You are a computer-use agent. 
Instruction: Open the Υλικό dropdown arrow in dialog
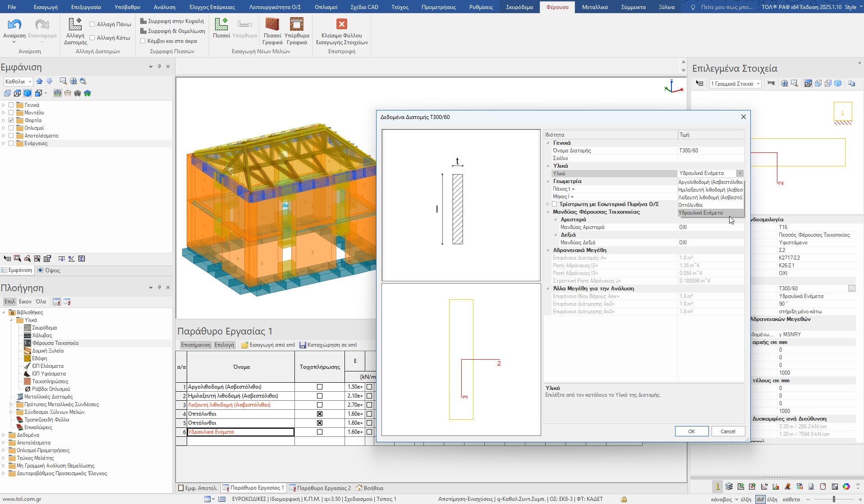pos(740,174)
